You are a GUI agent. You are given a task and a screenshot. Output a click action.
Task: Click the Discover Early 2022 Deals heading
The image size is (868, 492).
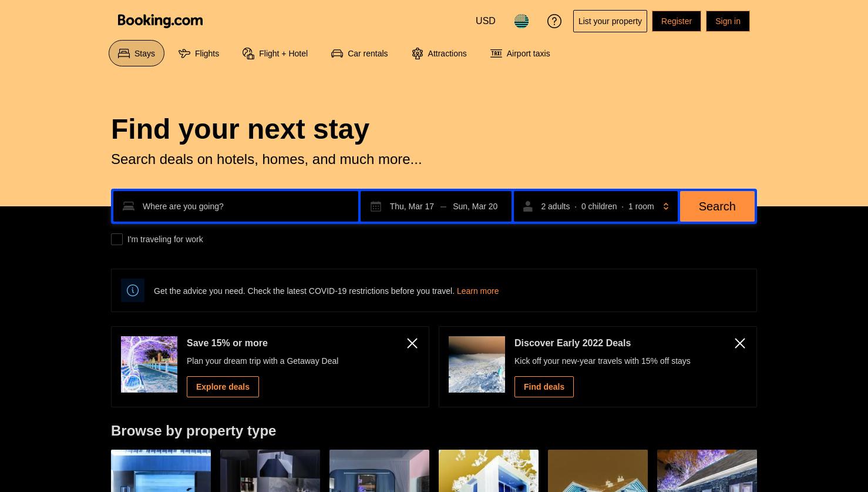[x=573, y=343]
